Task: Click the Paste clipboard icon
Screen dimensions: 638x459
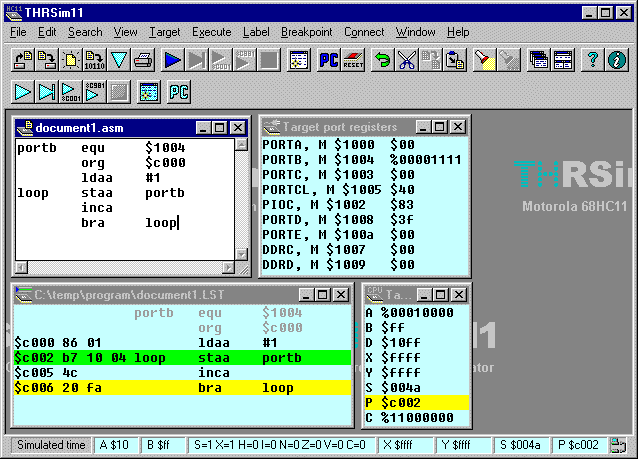Action: (x=455, y=59)
